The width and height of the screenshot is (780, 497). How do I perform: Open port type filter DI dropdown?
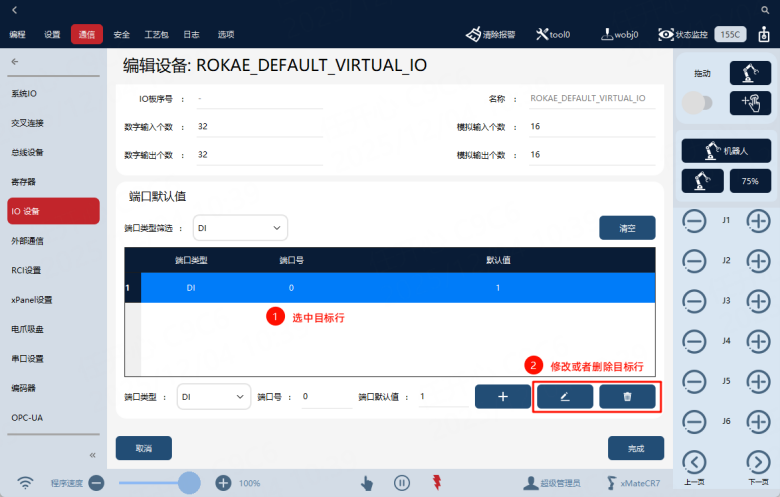pyautogui.click(x=240, y=228)
